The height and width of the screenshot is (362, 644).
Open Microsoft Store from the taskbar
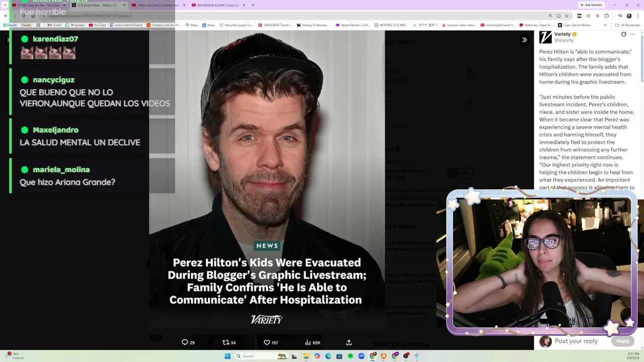(x=339, y=356)
